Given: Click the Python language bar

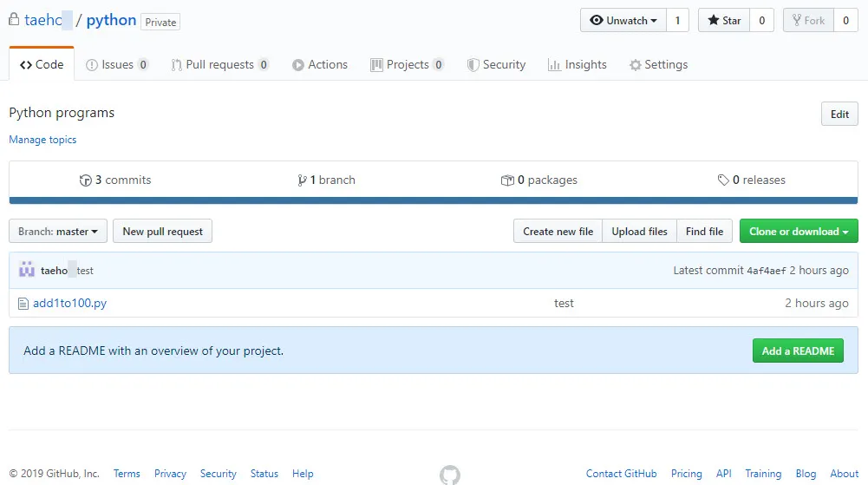Looking at the screenshot, I should (434, 200).
